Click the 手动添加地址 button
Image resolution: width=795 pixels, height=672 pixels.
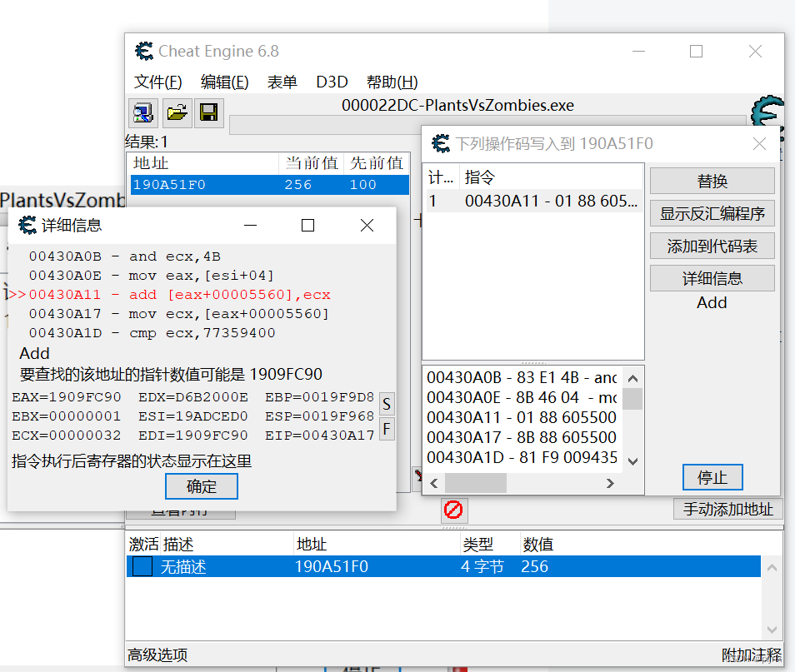click(x=728, y=509)
